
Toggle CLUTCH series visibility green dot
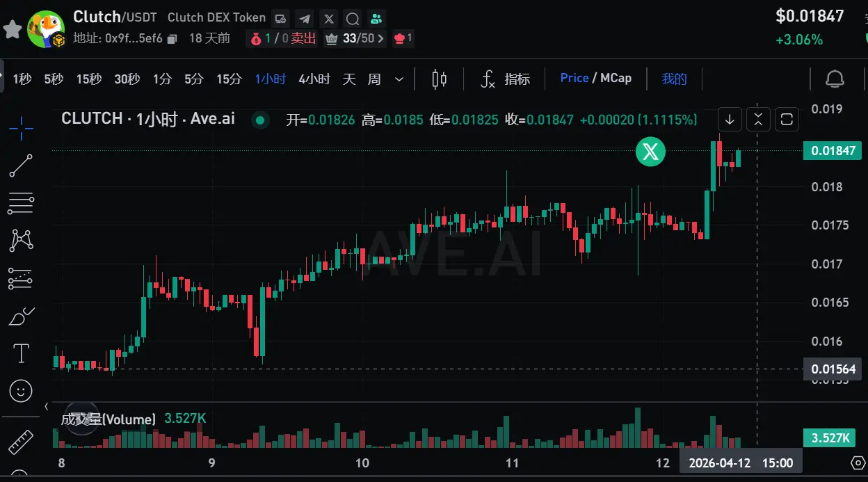[260, 120]
